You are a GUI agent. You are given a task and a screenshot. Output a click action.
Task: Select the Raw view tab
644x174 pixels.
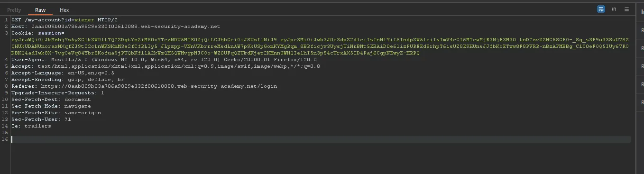[x=40, y=10]
